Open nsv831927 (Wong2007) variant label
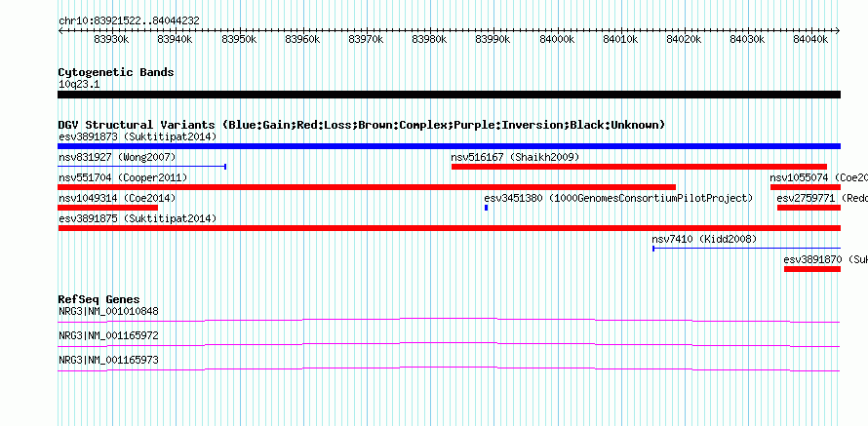 (117, 158)
